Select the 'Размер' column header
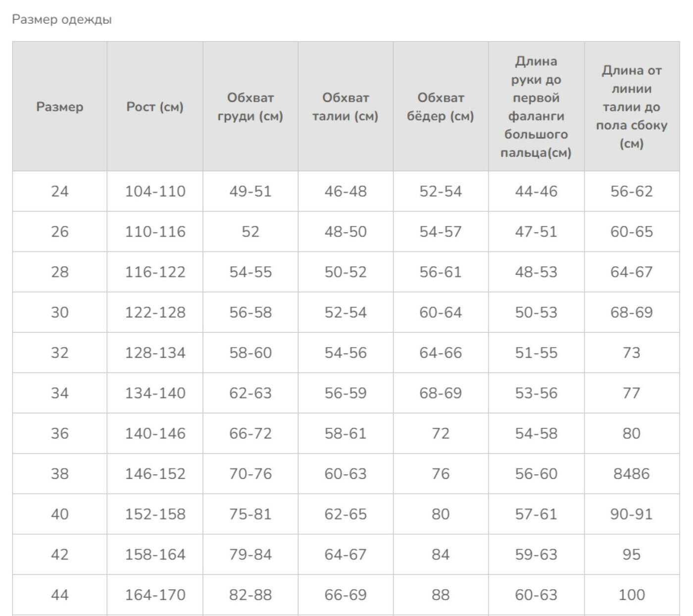The height and width of the screenshot is (616, 693). coord(59,107)
